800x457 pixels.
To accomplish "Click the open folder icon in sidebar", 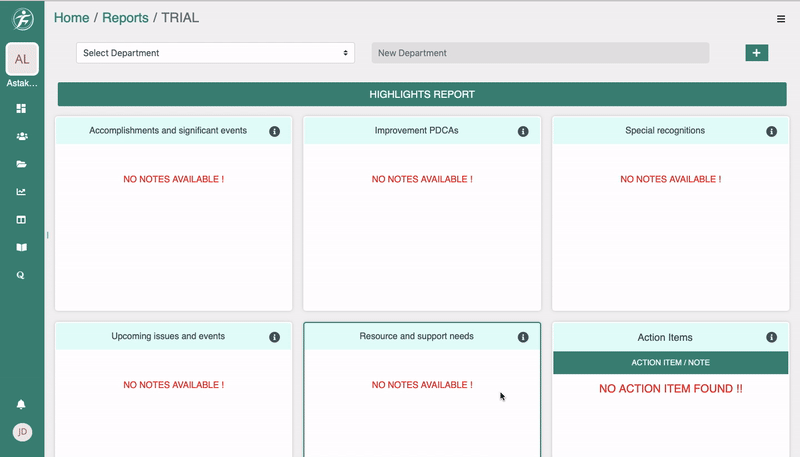I will point(21,164).
